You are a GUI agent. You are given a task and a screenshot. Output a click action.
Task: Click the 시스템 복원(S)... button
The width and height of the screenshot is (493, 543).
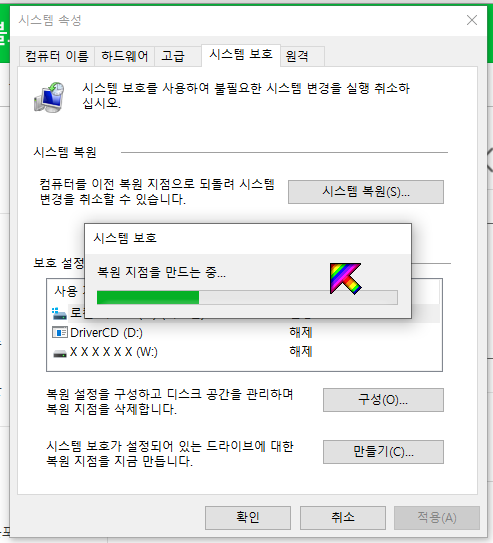click(366, 192)
